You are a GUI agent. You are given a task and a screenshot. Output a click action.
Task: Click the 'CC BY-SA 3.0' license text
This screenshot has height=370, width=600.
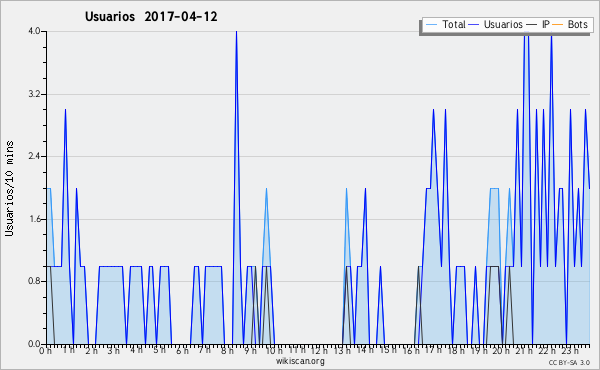click(x=569, y=362)
